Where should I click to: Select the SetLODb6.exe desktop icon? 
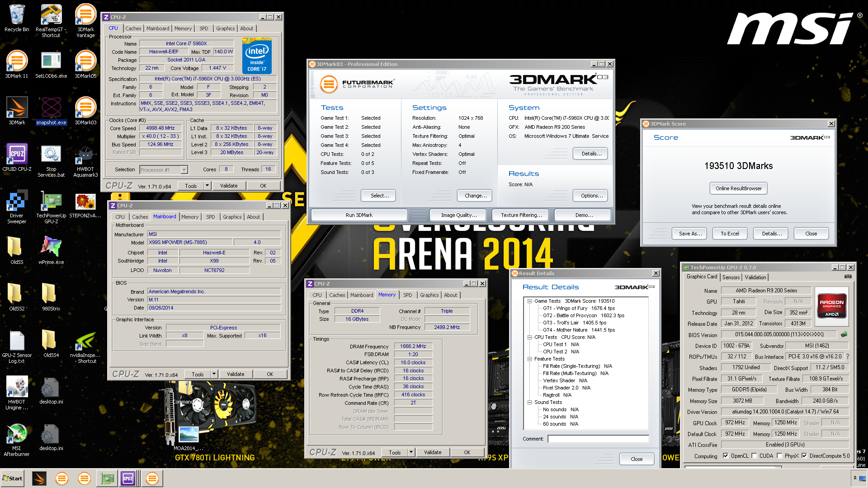click(x=51, y=64)
